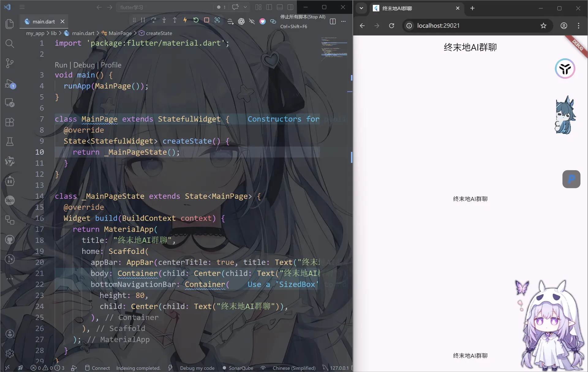Click the drag handle of the debug toolbar
This screenshot has height=372, width=588.
[134, 20]
